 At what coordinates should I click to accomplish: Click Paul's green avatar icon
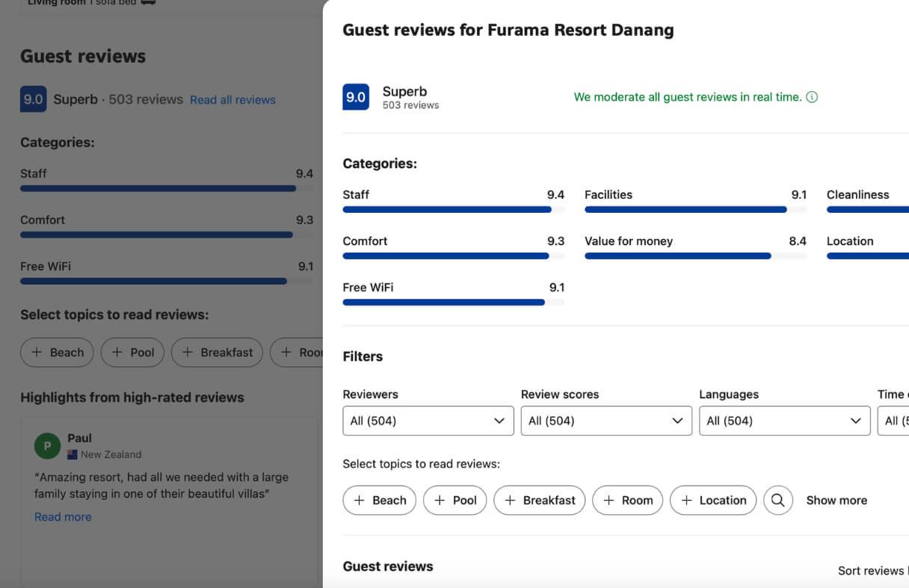(46, 446)
